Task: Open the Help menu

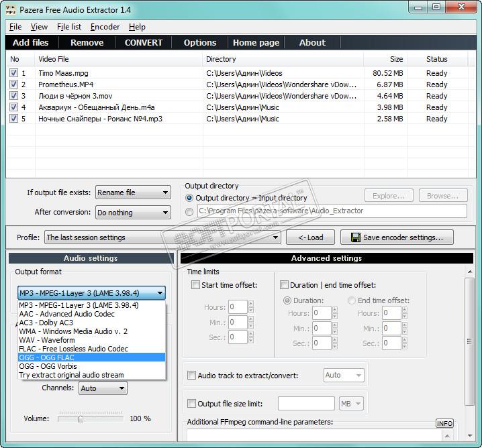Action: pos(137,27)
